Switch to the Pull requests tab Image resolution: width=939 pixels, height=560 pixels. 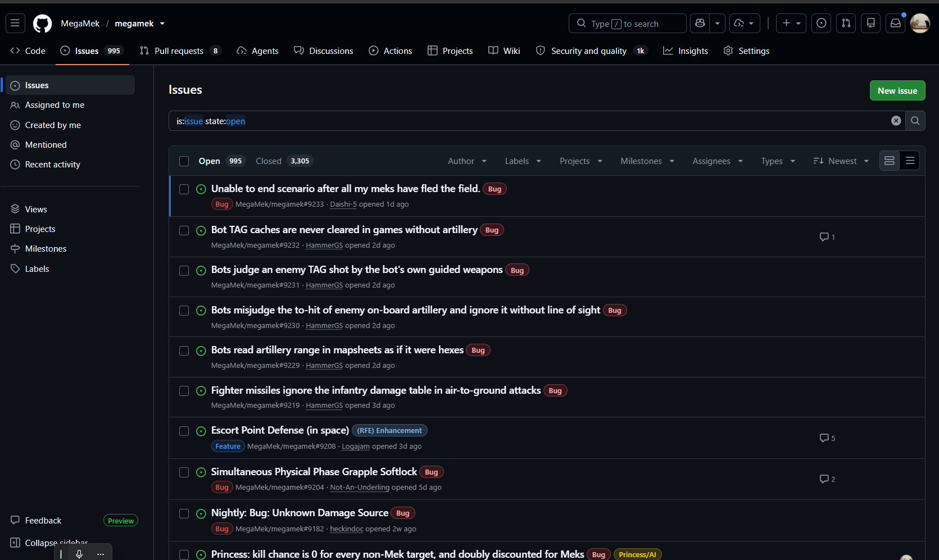tap(181, 51)
